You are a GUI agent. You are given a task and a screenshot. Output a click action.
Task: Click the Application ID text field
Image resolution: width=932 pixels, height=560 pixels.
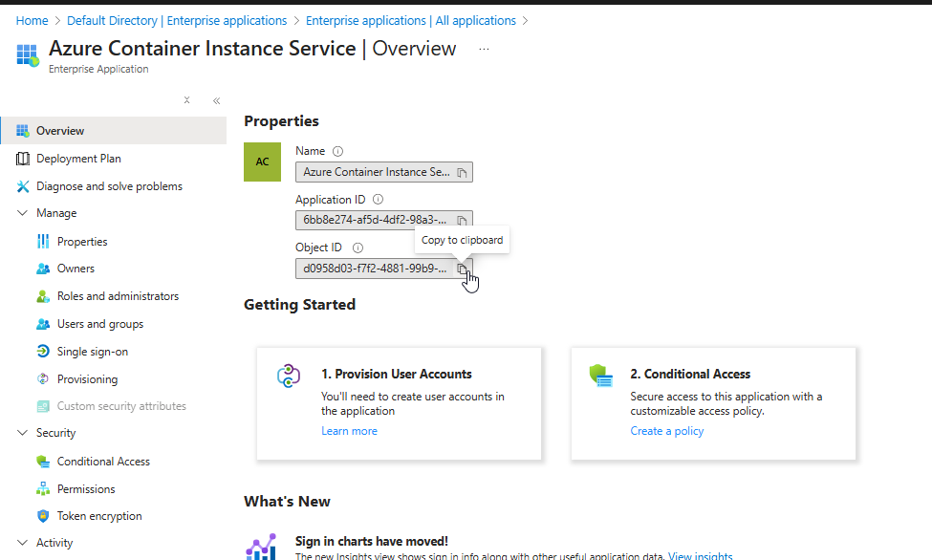click(384, 221)
